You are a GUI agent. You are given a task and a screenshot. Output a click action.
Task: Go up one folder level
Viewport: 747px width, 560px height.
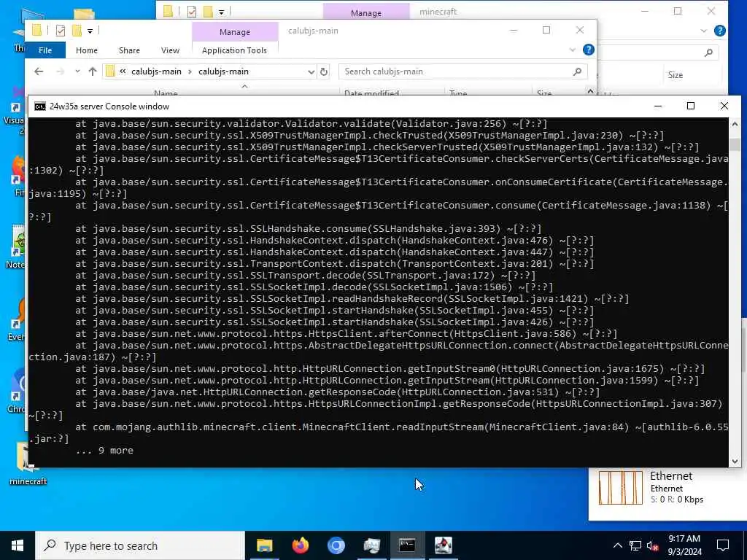point(93,71)
